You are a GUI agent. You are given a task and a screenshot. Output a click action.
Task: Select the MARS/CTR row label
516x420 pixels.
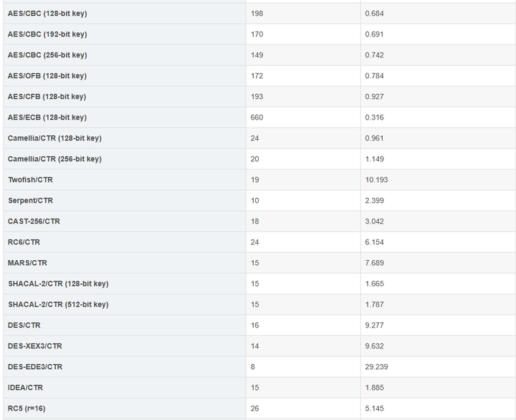coord(27,262)
